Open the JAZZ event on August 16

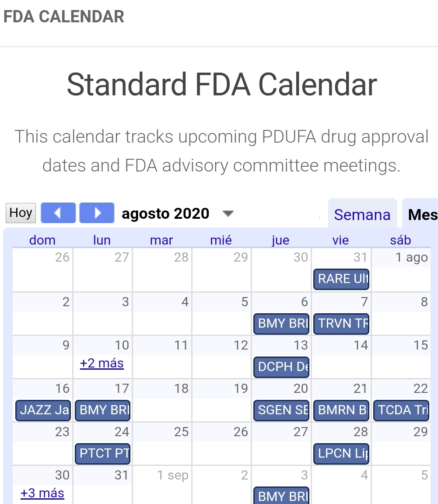43,410
